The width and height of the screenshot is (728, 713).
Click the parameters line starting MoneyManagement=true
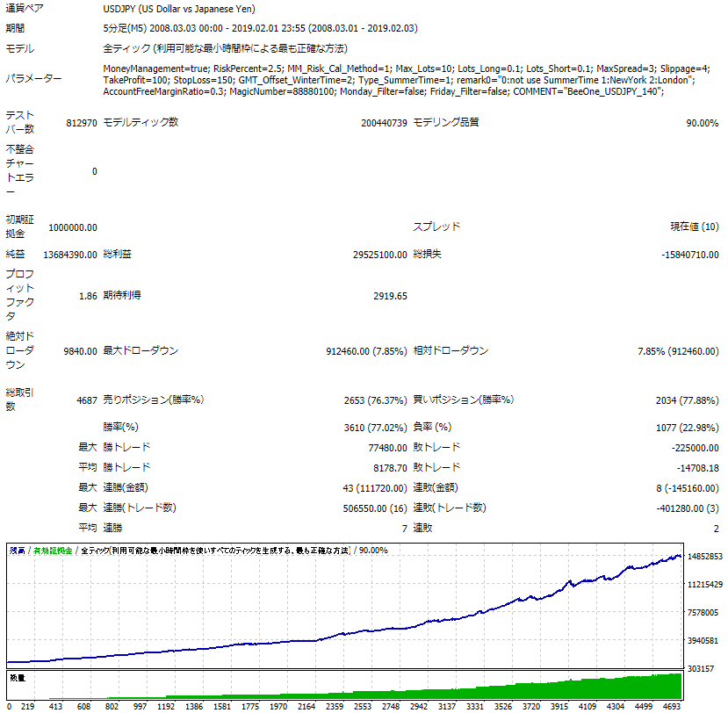pos(407,68)
